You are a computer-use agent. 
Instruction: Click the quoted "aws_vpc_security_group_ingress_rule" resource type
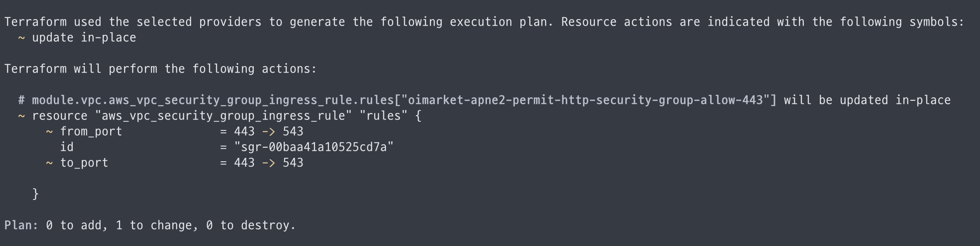tap(223, 116)
